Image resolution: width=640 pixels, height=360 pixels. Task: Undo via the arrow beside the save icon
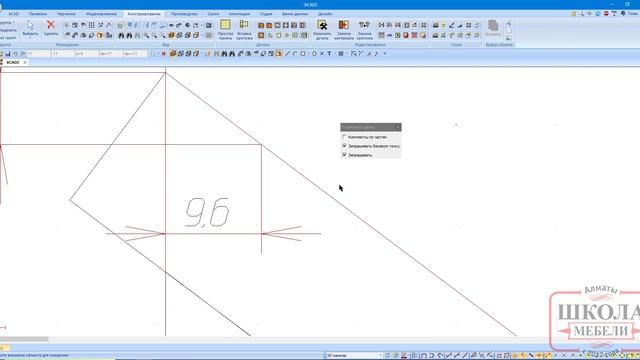pos(15,54)
